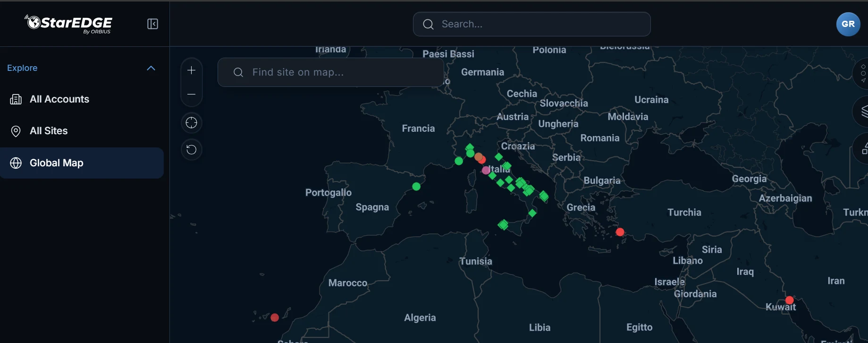The width and height of the screenshot is (868, 343).
Task: Click the Global Map globe icon
Action: pos(16,163)
